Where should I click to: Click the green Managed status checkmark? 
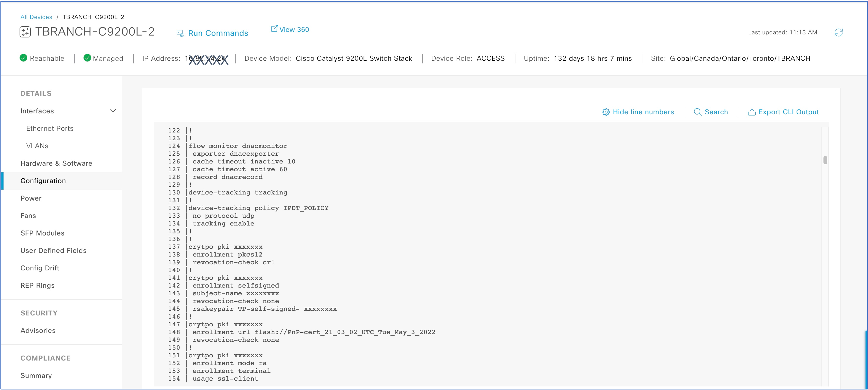(x=87, y=58)
